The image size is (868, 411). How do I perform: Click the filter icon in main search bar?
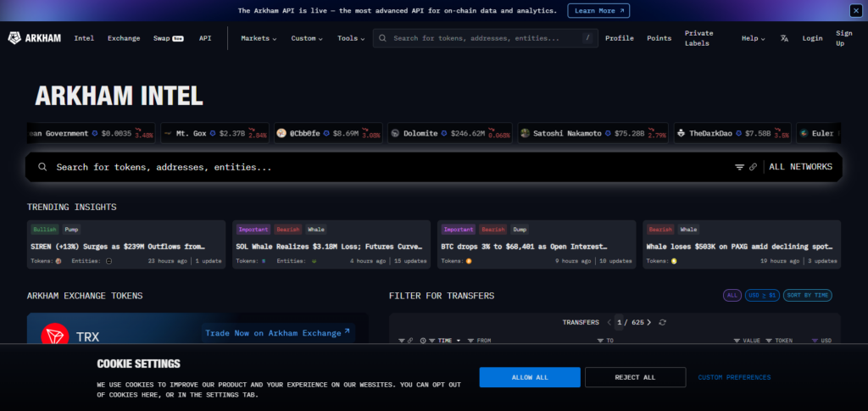(739, 168)
